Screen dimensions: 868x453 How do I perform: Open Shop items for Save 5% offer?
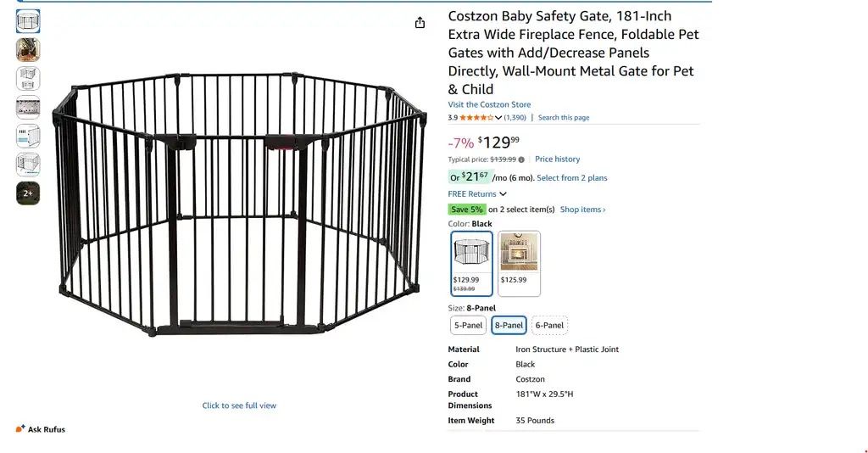(x=582, y=210)
